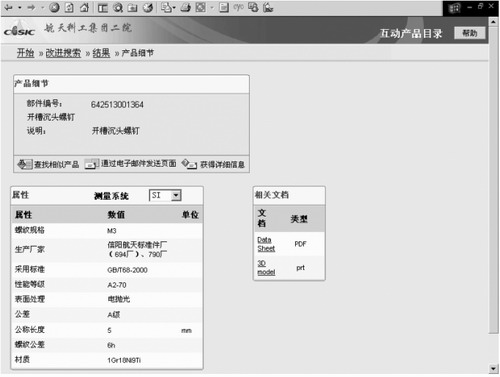Click the GB/T68-2000 standard value

(127, 270)
